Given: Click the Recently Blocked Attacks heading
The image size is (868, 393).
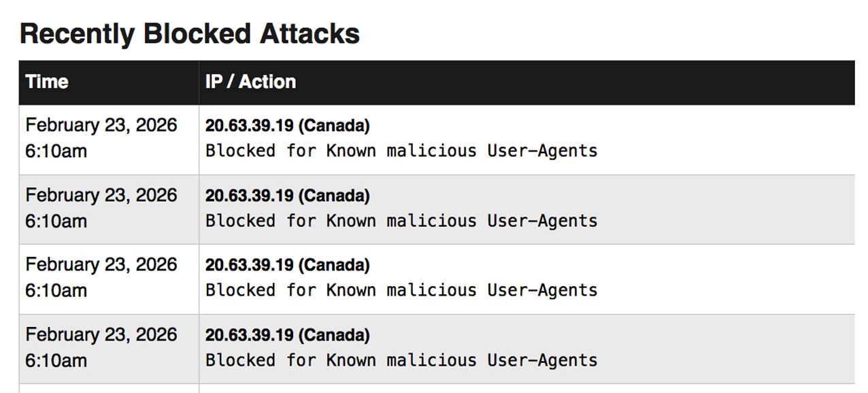Looking at the screenshot, I should 189,33.
